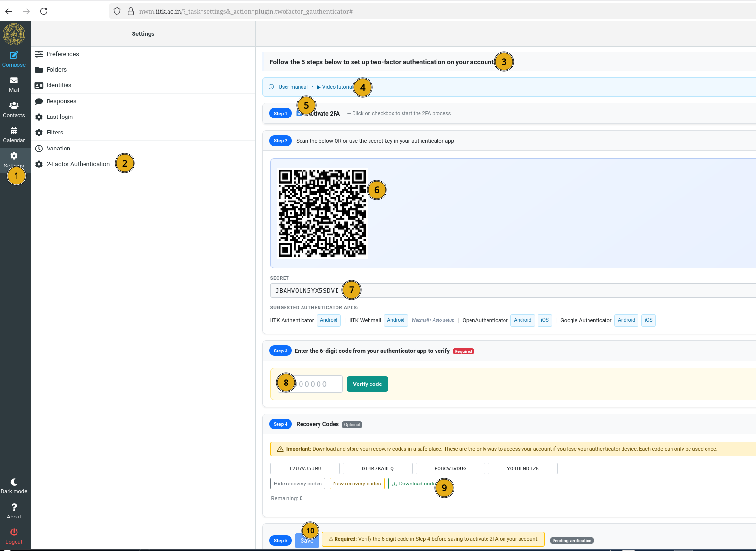This screenshot has width=756, height=551.
Task: Open the Filters settings section
Action: click(143, 133)
